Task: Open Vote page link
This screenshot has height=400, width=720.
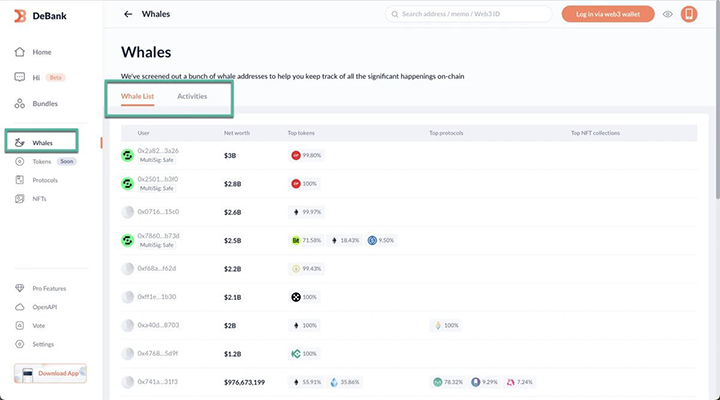Action: tap(39, 326)
